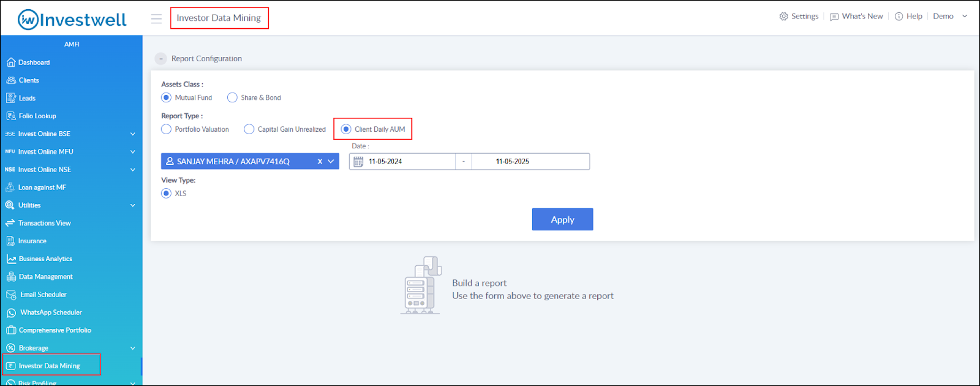Expand the Risk Profiling submenu chevron

tap(133, 383)
